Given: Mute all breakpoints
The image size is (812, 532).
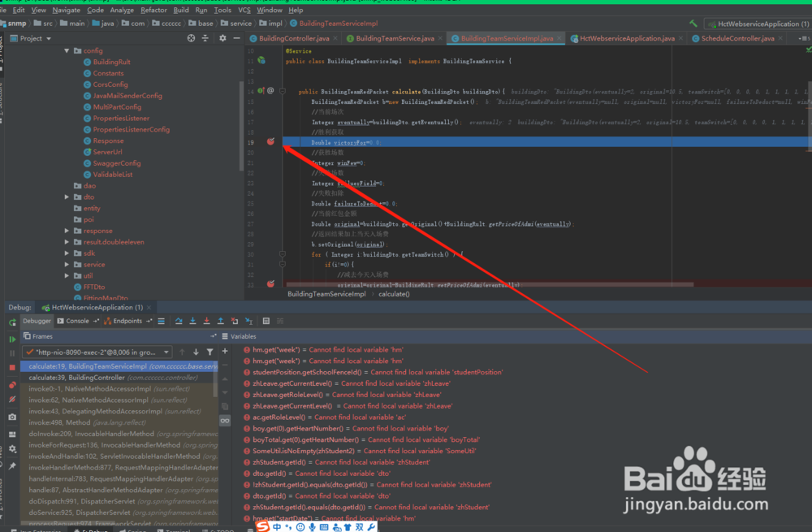Looking at the screenshot, I should click(x=12, y=400).
